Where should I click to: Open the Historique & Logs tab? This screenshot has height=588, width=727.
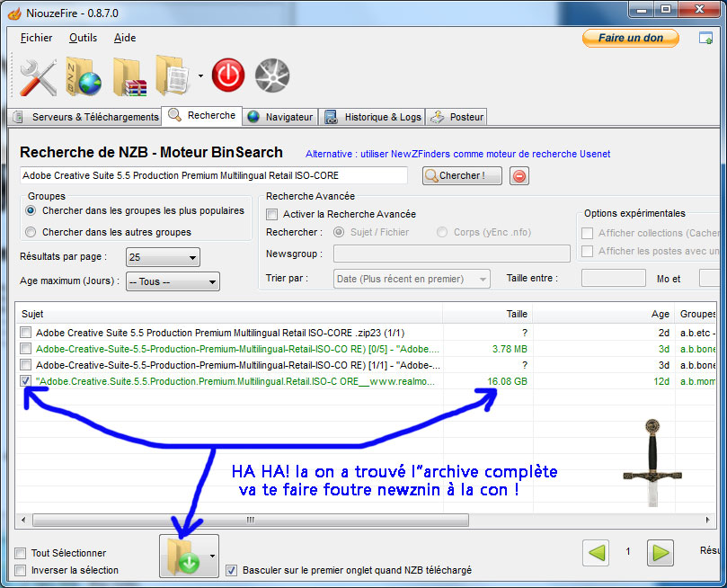point(373,117)
